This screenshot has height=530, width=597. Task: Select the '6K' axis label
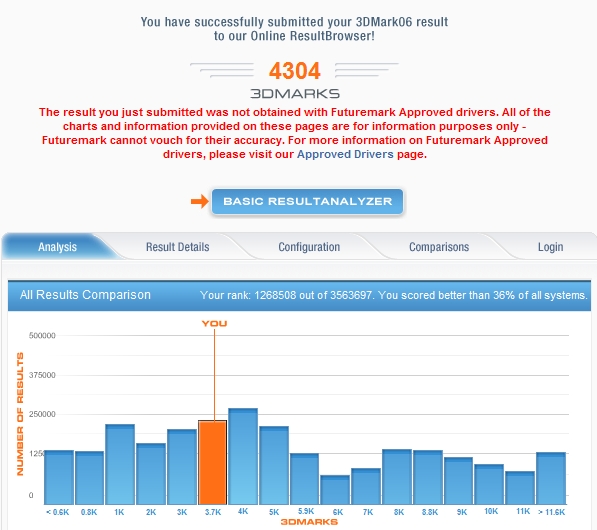point(338,512)
